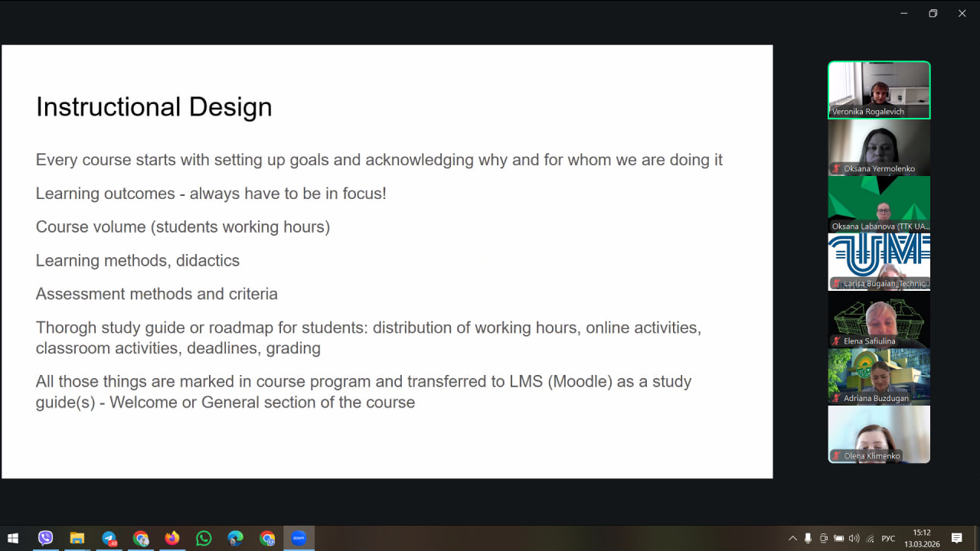The height and width of the screenshot is (551, 980).
Task: Open File Explorer from the taskbar
Action: pyautogui.click(x=77, y=538)
